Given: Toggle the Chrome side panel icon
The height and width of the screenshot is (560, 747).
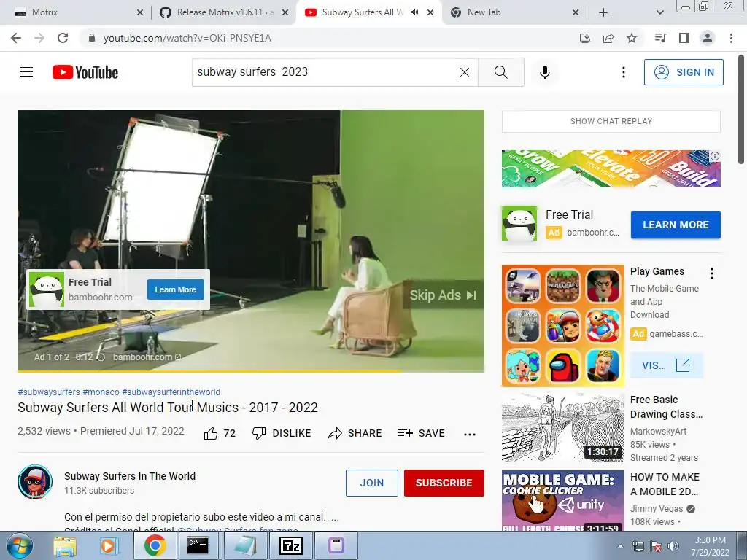Looking at the screenshot, I should pyautogui.click(x=684, y=38).
